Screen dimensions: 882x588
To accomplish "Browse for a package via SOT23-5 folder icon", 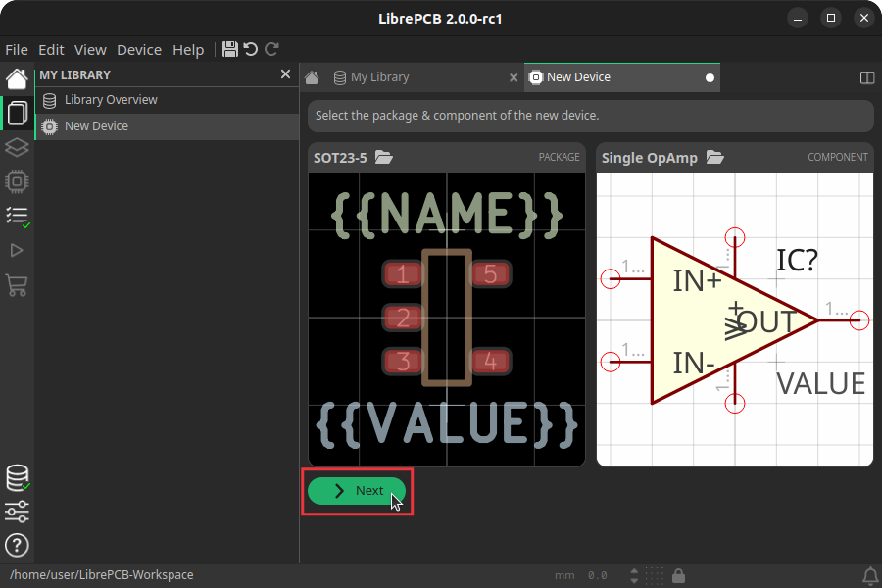I will tap(383, 157).
